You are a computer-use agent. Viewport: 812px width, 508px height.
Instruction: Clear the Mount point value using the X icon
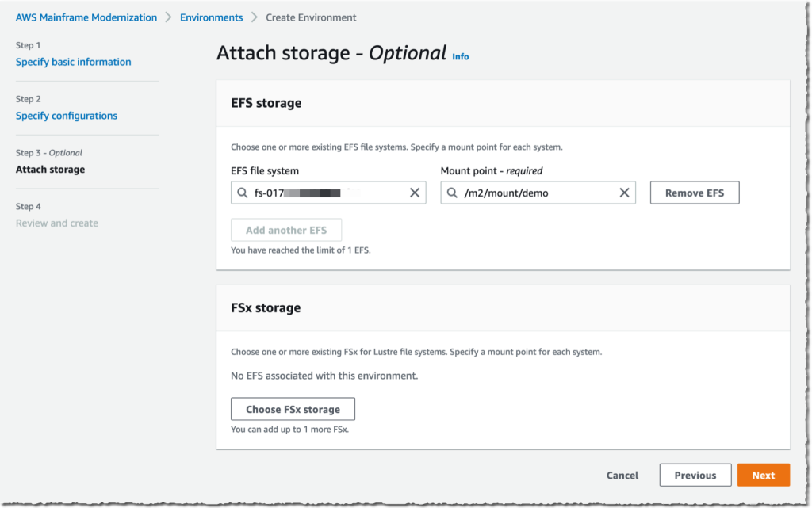coord(625,192)
